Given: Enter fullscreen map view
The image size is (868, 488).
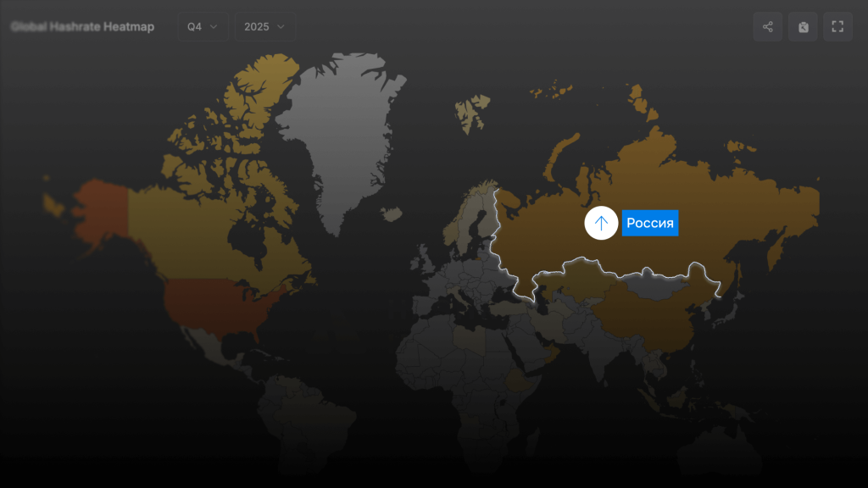Looking at the screenshot, I should pos(837,26).
